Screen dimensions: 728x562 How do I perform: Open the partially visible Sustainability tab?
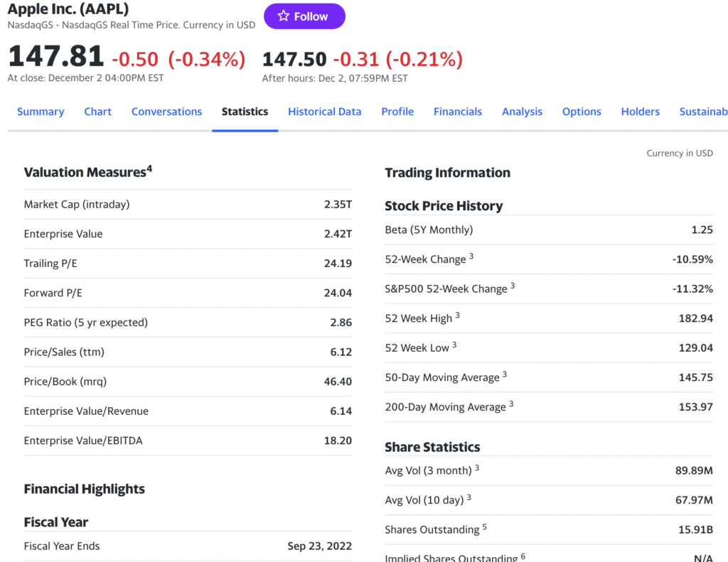(x=703, y=112)
